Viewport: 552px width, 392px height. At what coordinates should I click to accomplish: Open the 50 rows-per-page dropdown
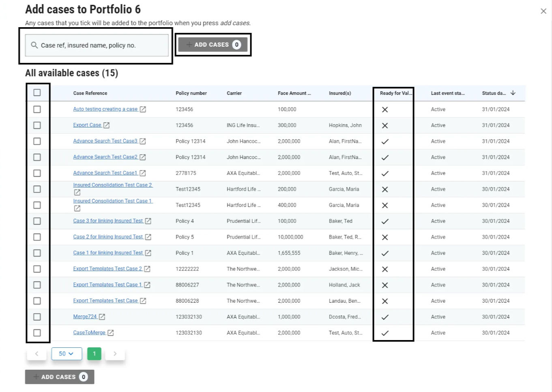coord(67,354)
